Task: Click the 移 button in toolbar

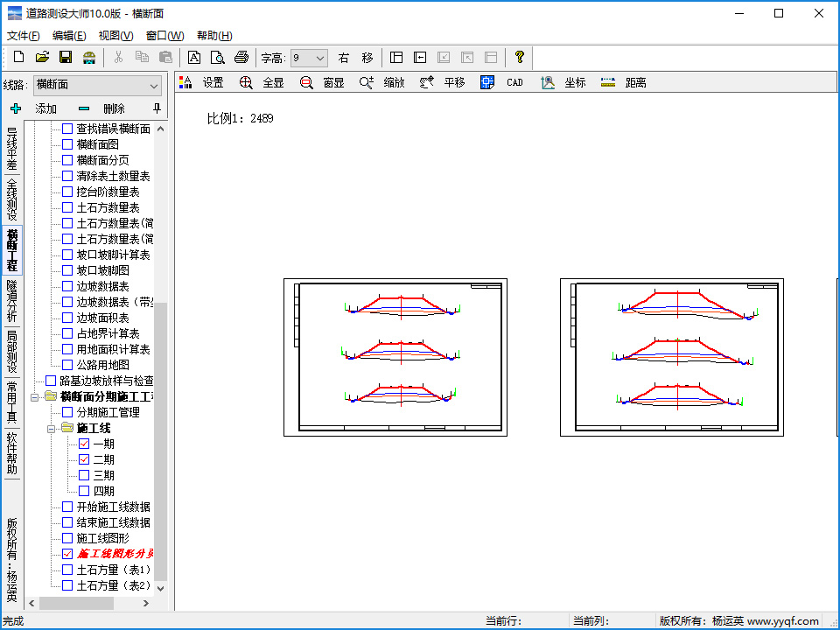Action: 367,58
